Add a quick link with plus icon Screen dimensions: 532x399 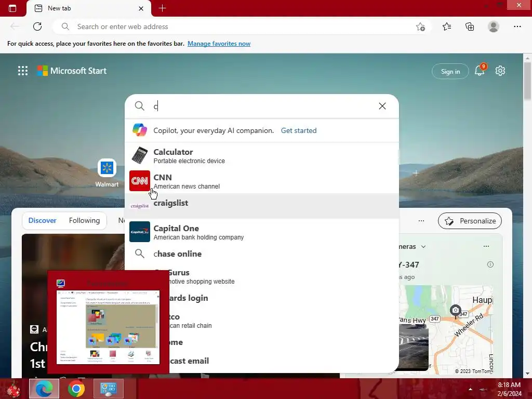click(x=416, y=173)
